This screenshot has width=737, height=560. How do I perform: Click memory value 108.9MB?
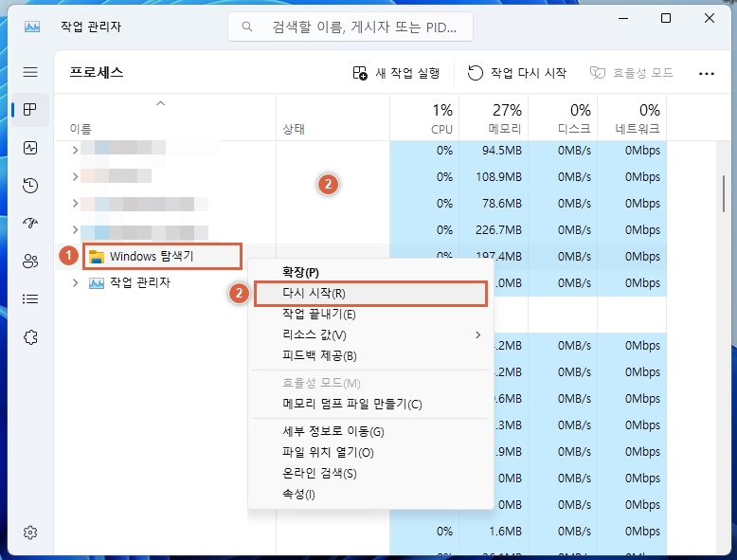pos(498,177)
